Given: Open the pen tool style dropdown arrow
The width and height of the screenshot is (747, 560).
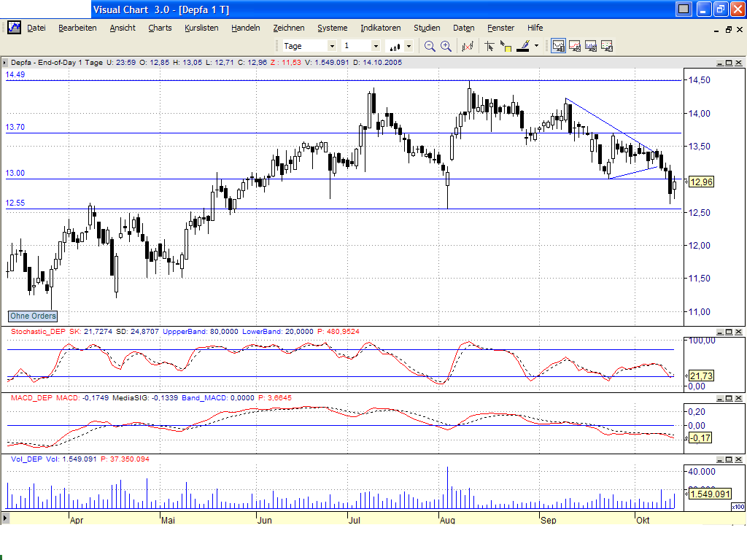Looking at the screenshot, I should 535,45.
